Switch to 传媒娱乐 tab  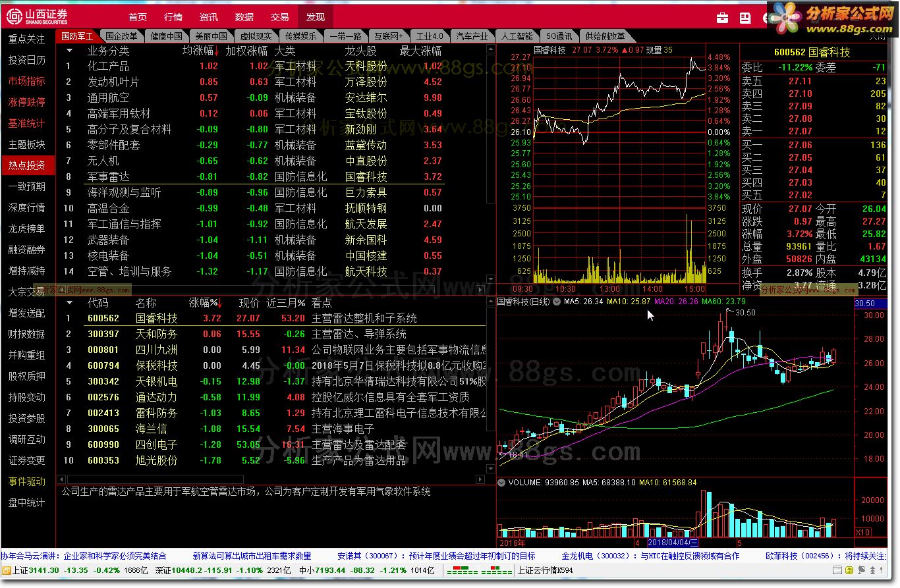pos(300,36)
